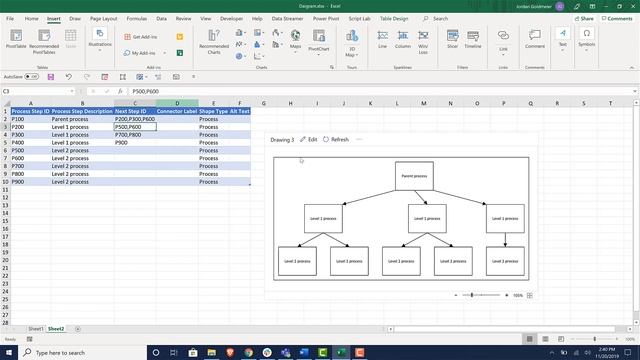640x360 pixels.
Task: Select the Parent process shape in diagram
Action: point(414,176)
